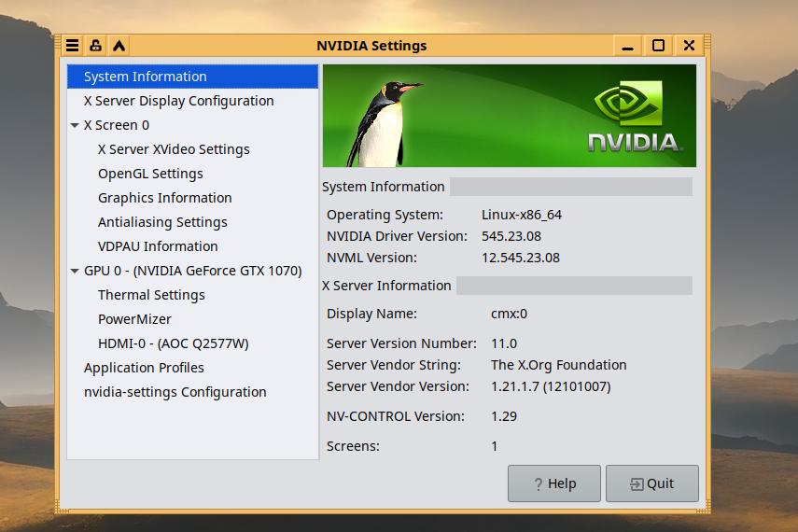The image size is (798, 532).
Task: Click the window lock/sticky icon
Action: click(95, 45)
